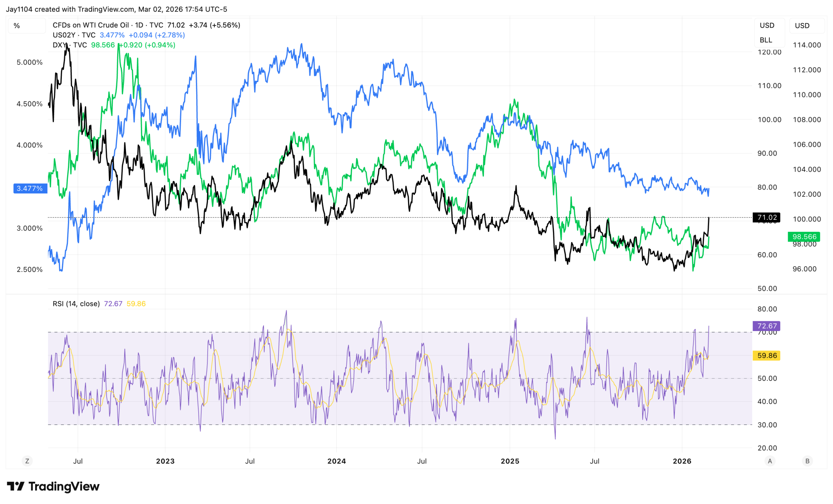Screen dimensions: 833x504
Task: Click the yellow 59.86 RSI average tag
Action: (766, 356)
